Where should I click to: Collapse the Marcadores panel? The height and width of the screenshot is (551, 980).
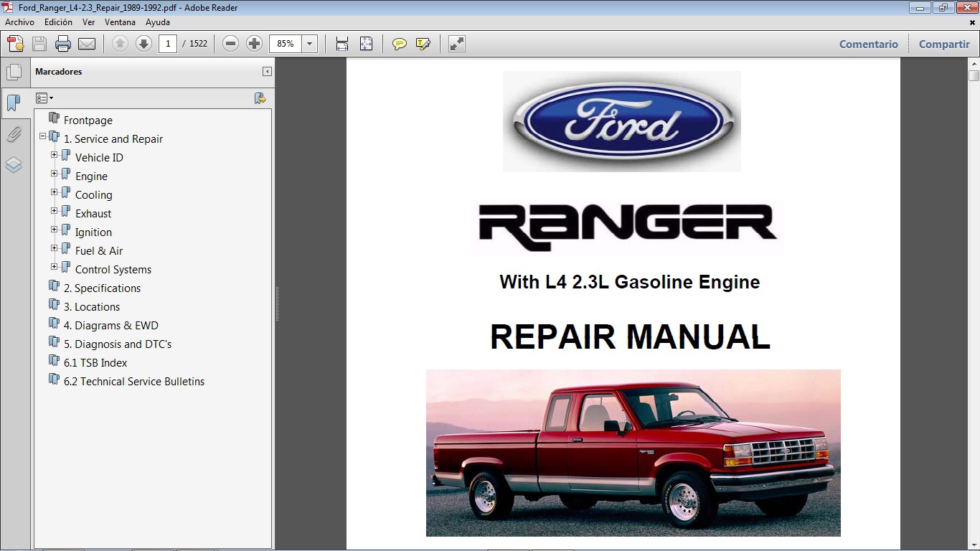coord(266,72)
